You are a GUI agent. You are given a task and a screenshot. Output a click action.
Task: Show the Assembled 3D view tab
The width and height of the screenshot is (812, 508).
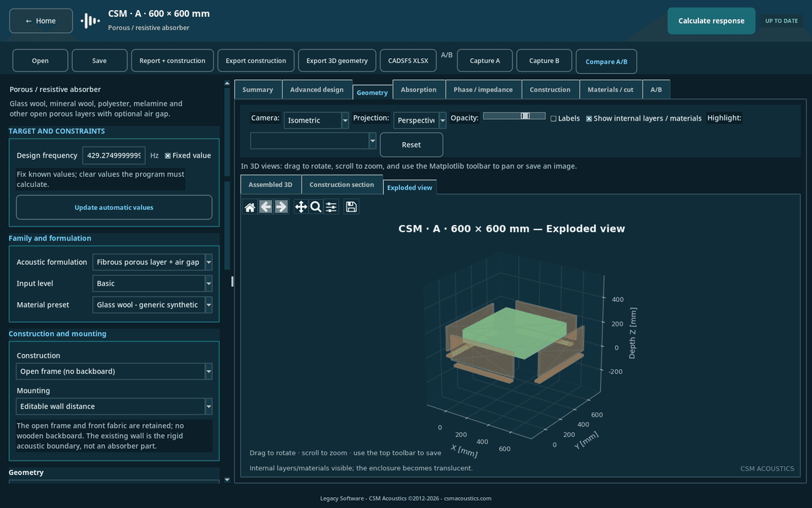(x=271, y=184)
